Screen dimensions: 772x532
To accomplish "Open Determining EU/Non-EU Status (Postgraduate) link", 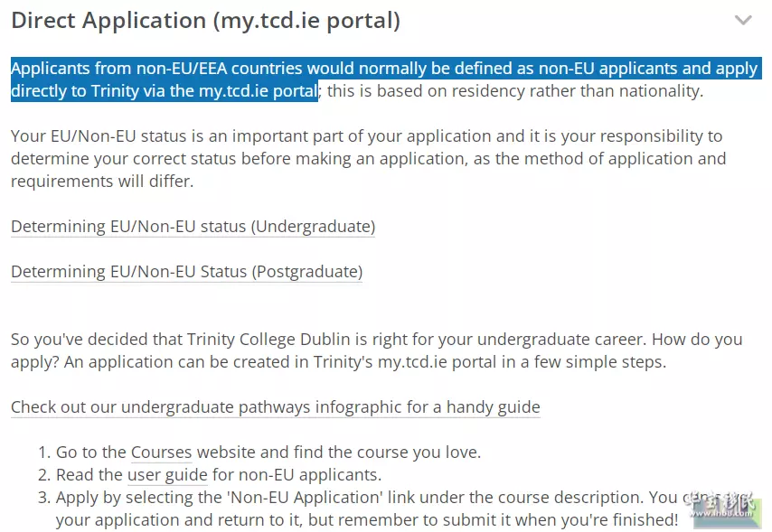I will (186, 272).
